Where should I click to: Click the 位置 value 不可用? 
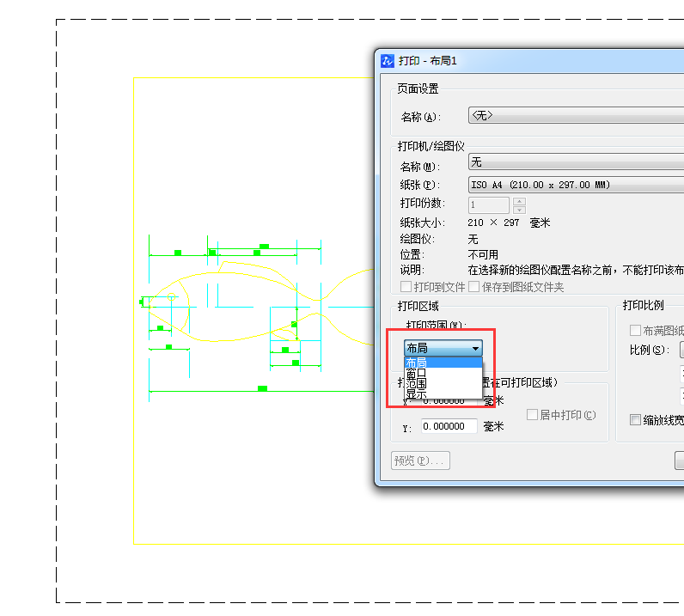[483, 254]
